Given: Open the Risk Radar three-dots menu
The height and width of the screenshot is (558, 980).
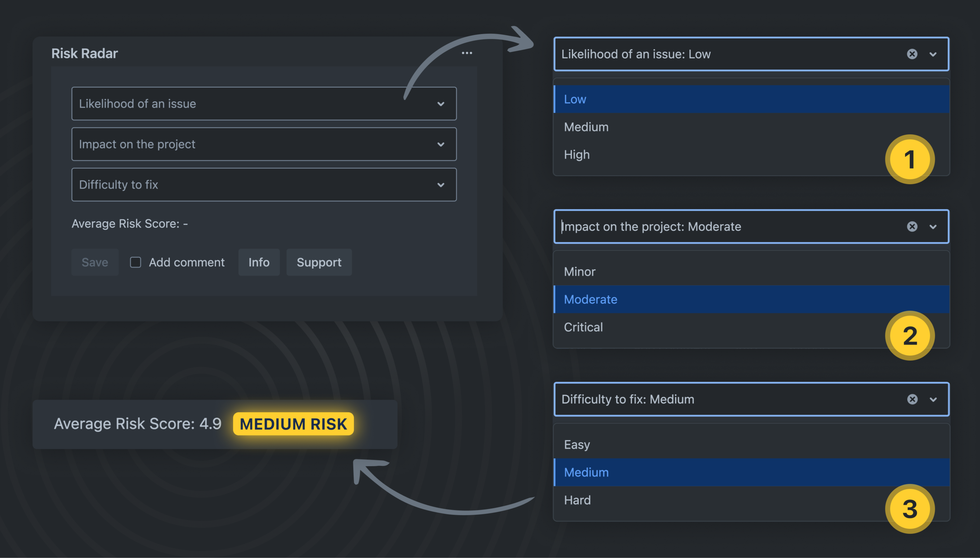Looking at the screenshot, I should click(x=466, y=53).
